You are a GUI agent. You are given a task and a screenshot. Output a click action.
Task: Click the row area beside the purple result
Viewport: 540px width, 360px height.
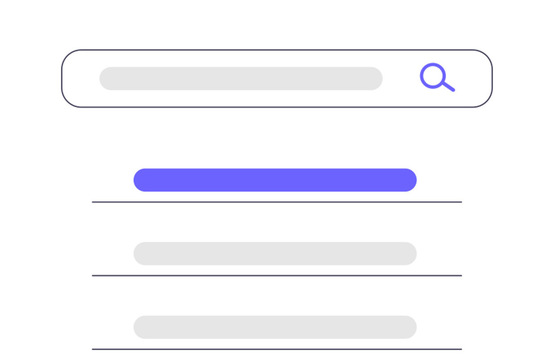coord(439,180)
